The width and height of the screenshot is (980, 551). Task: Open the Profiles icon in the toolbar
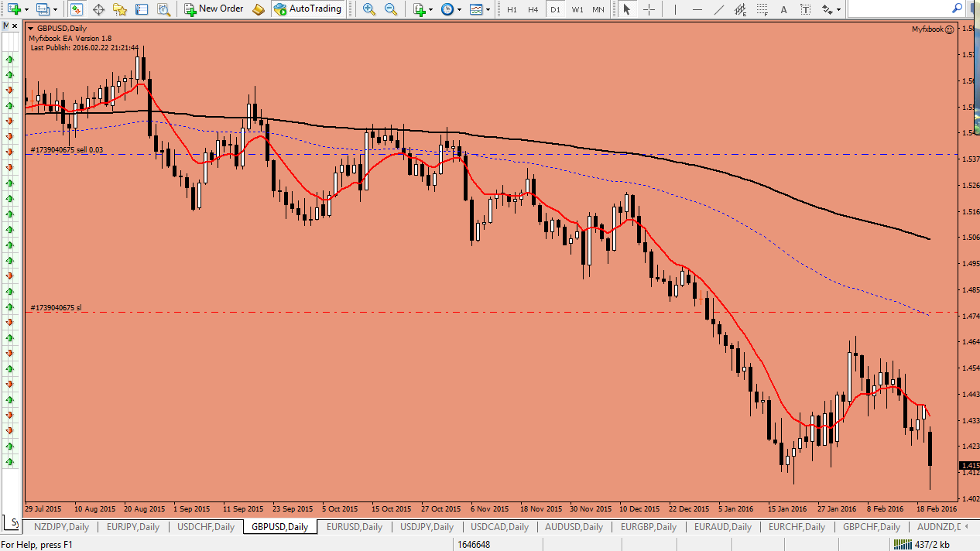pyautogui.click(x=43, y=9)
